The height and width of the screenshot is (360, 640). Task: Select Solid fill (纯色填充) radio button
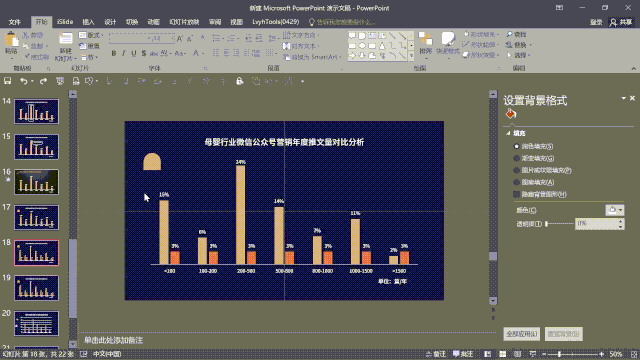(x=516, y=146)
